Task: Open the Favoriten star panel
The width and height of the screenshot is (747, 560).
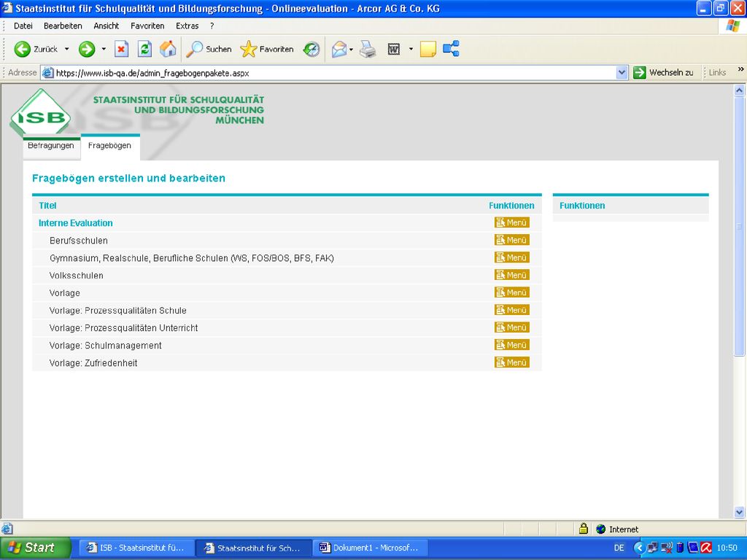Action: [x=267, y=49]
